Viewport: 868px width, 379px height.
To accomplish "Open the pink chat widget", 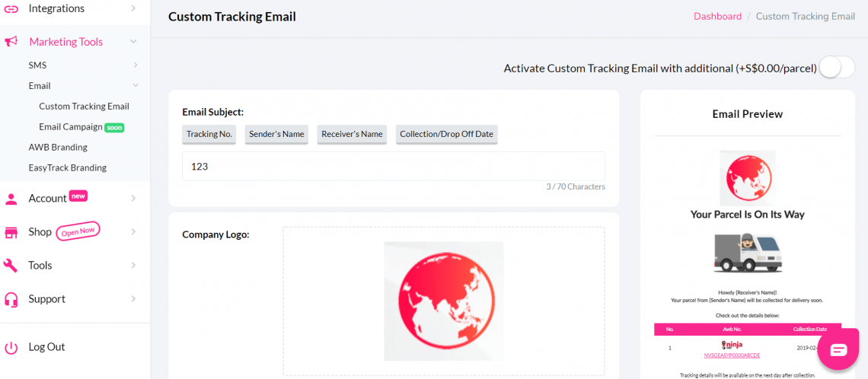I will tap(838, 349).
